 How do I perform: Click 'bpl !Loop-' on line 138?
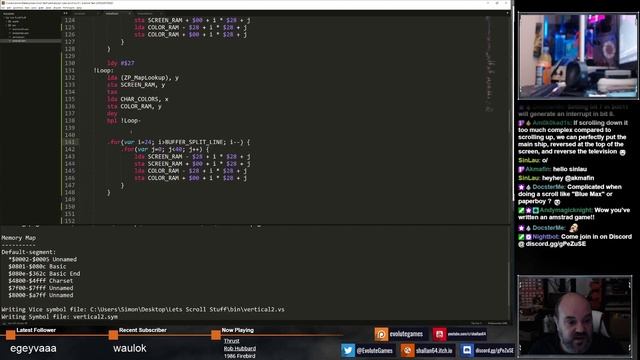[x=124, y=121]
